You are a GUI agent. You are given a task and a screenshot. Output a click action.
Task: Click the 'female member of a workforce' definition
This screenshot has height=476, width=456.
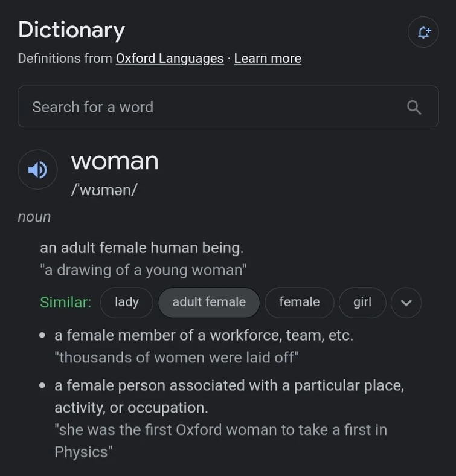(204, 335)
